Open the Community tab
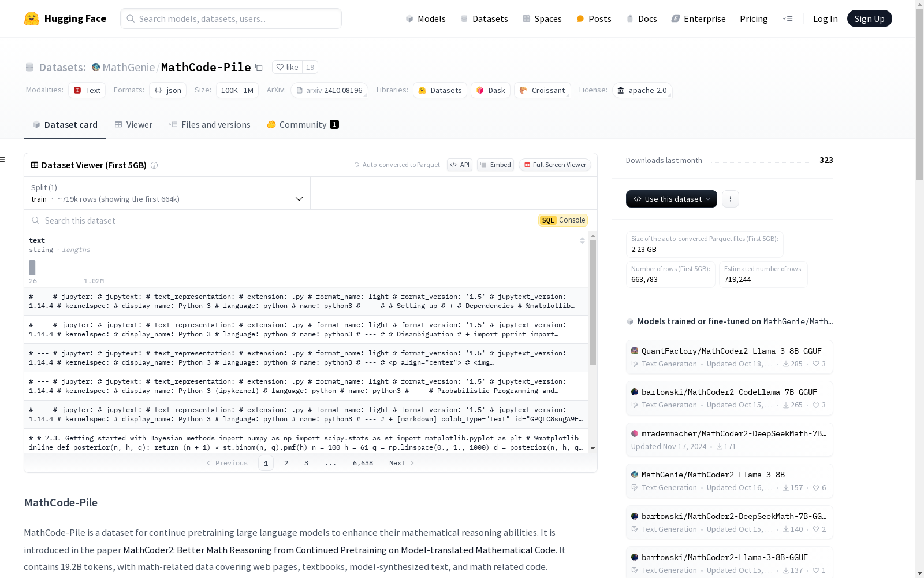 pyautogui.click(x=303, y=125)
